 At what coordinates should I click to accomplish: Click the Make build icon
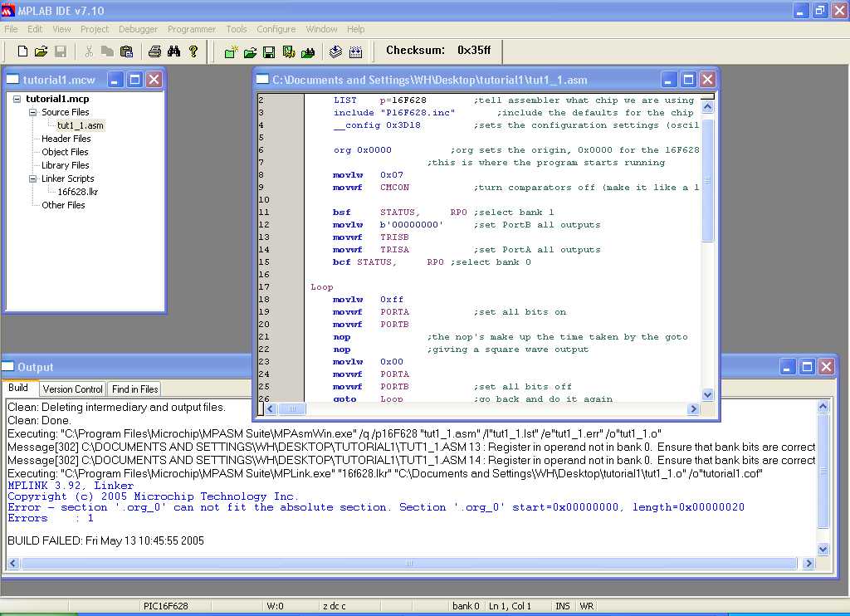(335, 52)
